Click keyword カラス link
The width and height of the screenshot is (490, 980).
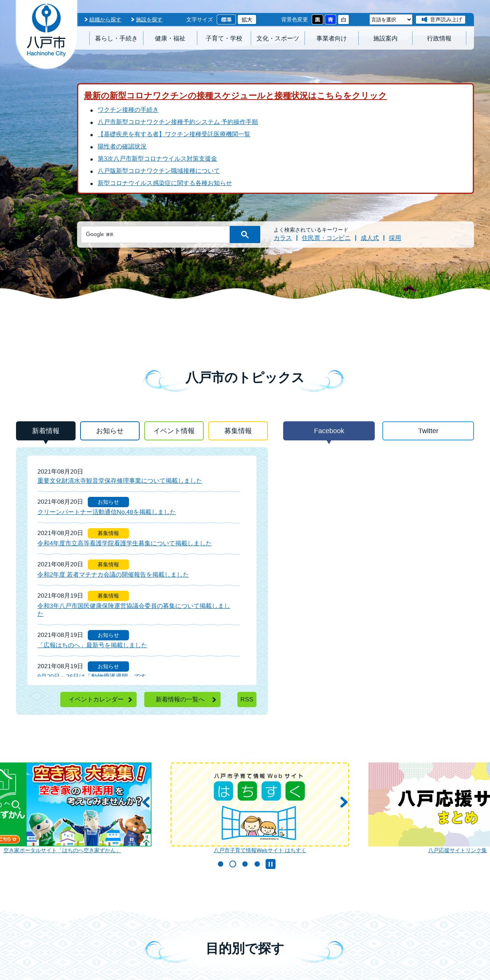tap(283, 238)
